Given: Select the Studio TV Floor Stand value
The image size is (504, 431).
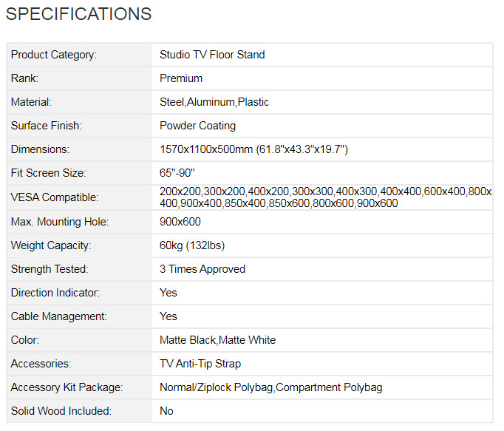Looking at the screenshot, I should coord(212,55).
